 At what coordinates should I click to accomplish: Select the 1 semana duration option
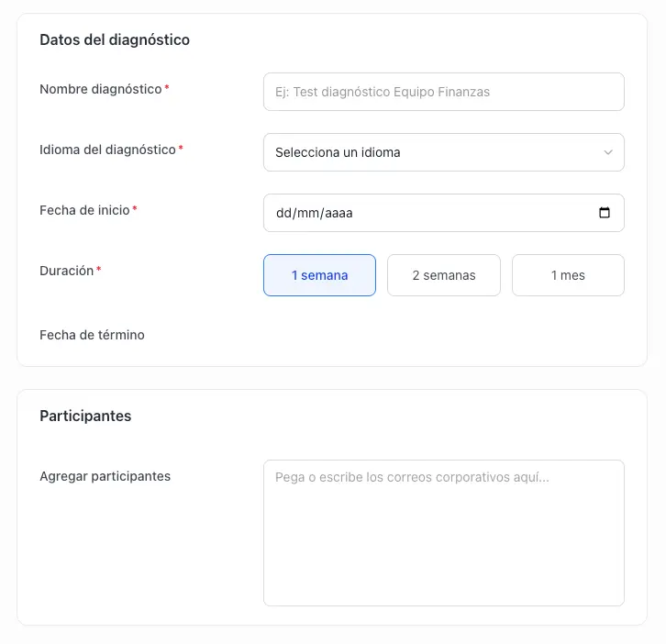(x=319, y=275)
